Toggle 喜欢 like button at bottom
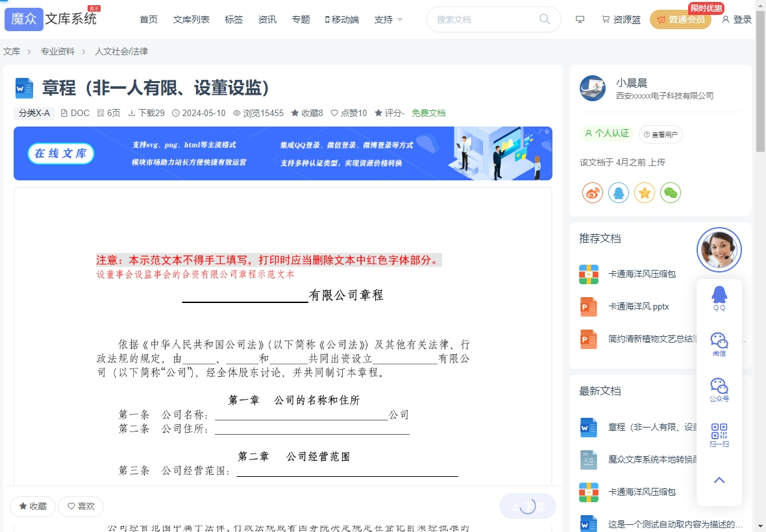Viewport: 766px width, 532px height. point(81,506)
